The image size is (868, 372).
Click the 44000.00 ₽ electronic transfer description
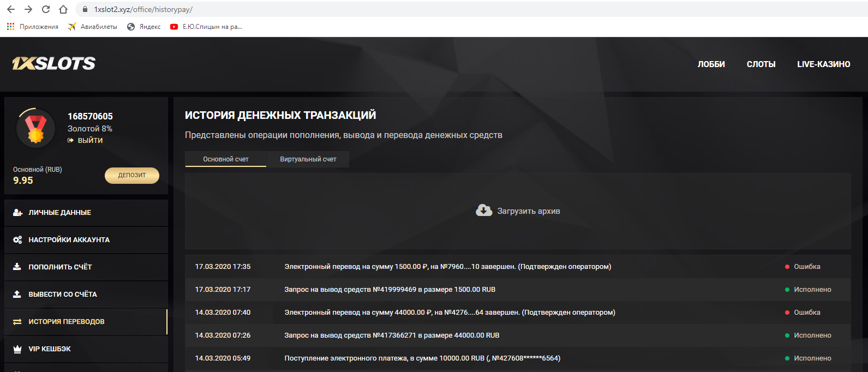tap(450, 313)
